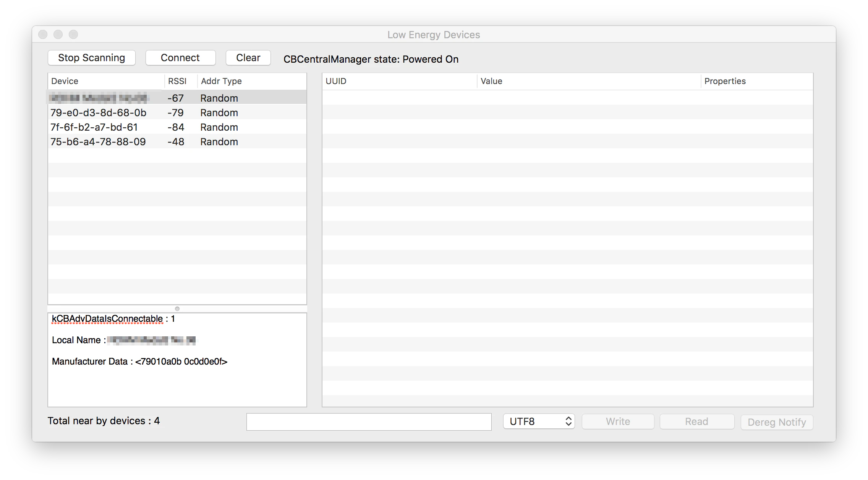Connect to the selected device
The width and height of the screenshot is (868, 480).
[x=180, y=58]
